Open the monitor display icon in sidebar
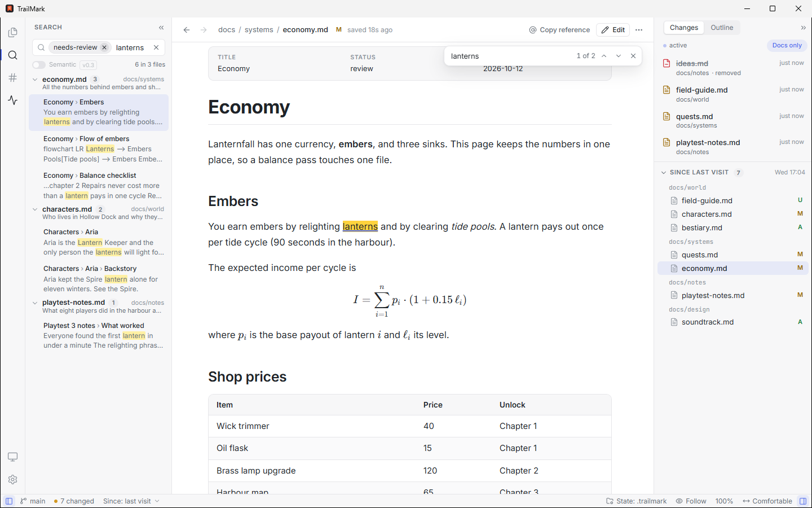The image size is (812, 508). (12, 457)
